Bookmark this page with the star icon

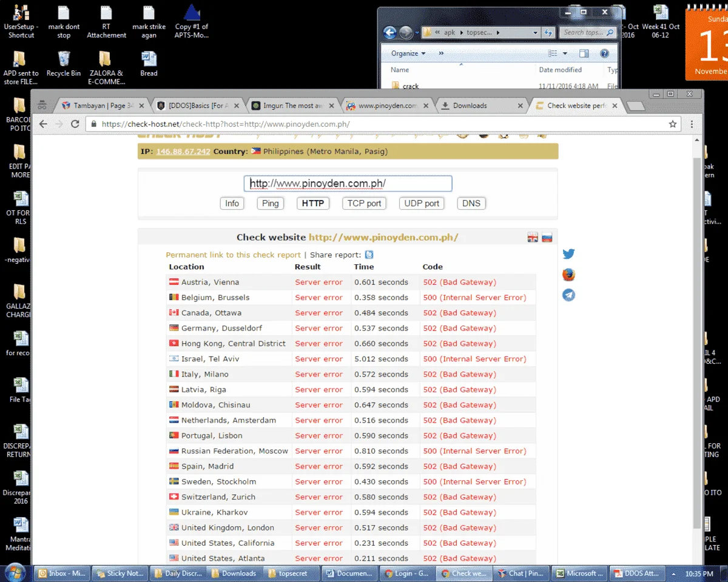673,124
